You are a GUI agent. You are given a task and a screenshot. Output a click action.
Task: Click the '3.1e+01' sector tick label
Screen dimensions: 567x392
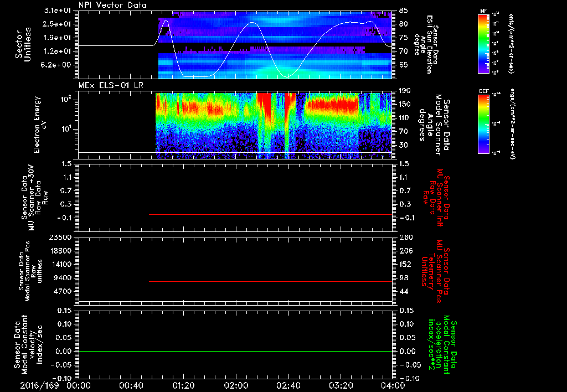coord(58,11)
